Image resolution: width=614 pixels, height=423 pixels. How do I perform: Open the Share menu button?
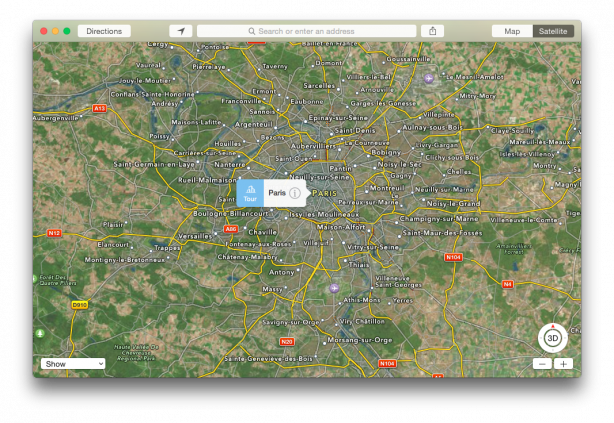(x=432, y=31)
